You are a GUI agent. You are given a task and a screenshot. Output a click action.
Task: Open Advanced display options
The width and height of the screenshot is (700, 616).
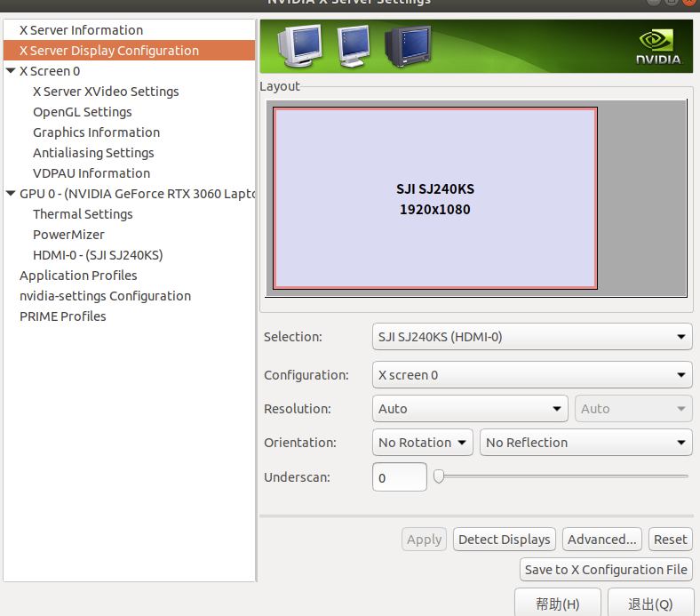[x=601, y=540]
